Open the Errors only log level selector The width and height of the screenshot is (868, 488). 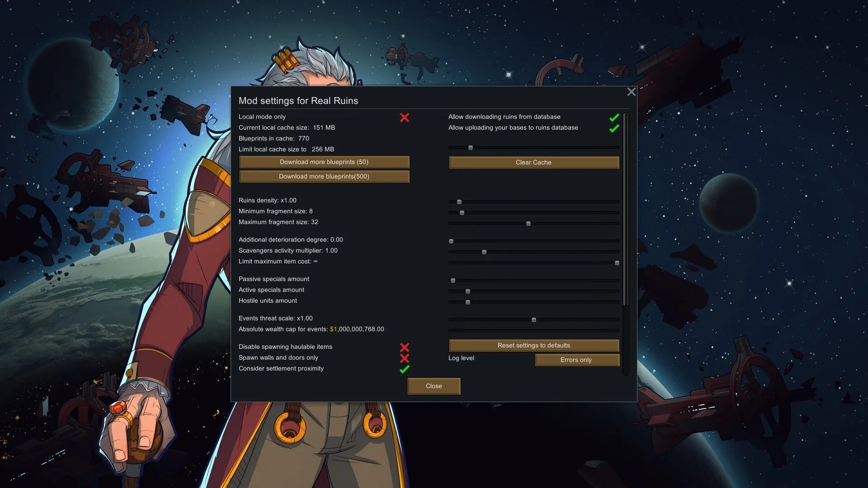tap(576, 360)
